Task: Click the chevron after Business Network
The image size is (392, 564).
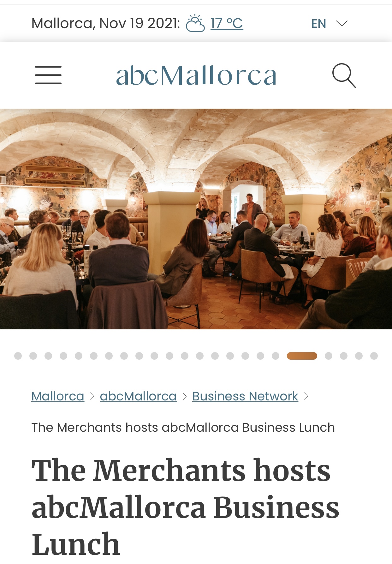Action: 306,396
